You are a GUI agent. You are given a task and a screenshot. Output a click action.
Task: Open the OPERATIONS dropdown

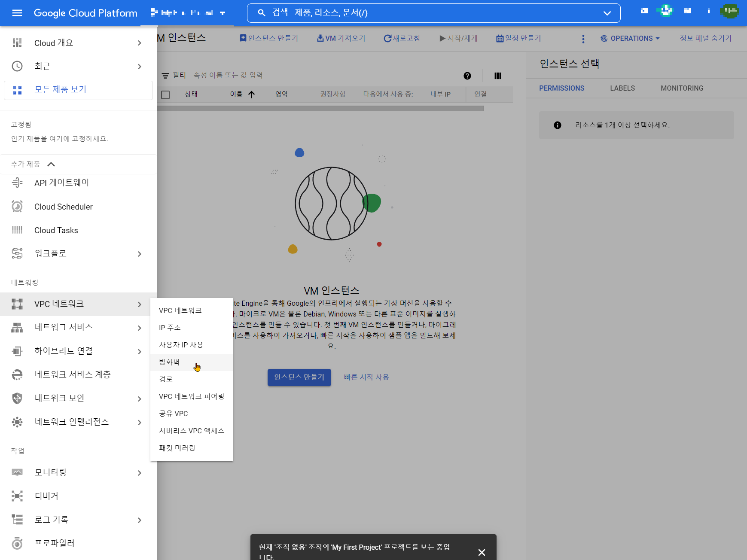(630, 39)
